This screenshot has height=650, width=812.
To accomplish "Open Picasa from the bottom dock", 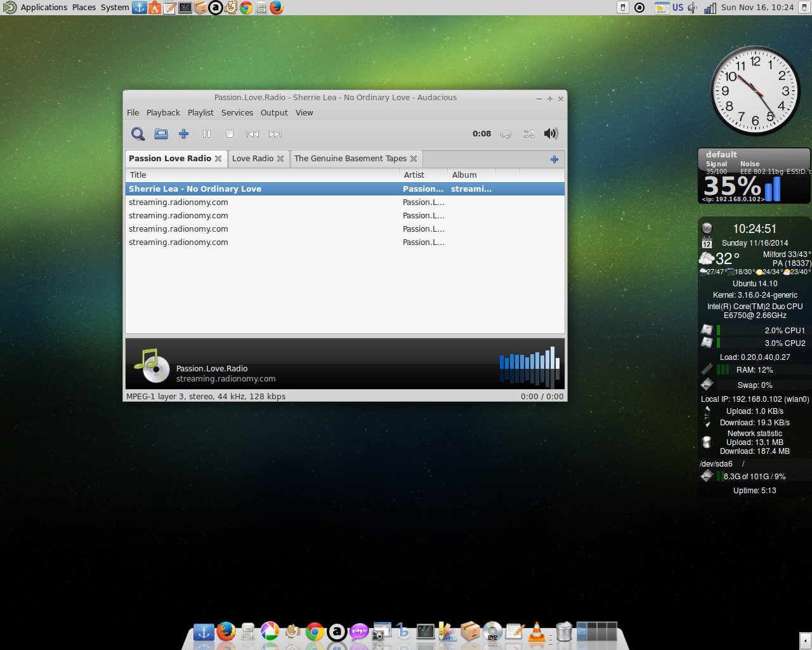I will pos(270,632).
